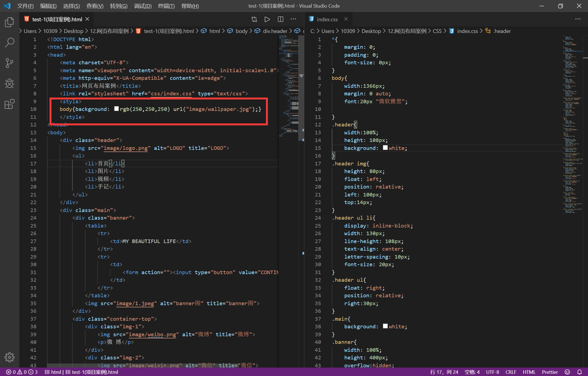Click index.css breadcrumb in right editor
The width and height of the screenshot is (588, 376).
pyautogui.click(x=467, y=31)
